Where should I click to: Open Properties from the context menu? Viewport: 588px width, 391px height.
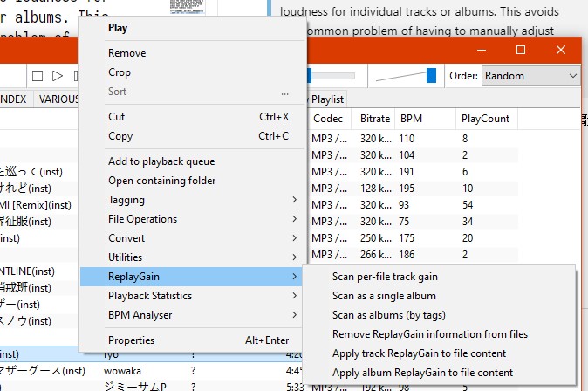[192, 340]
